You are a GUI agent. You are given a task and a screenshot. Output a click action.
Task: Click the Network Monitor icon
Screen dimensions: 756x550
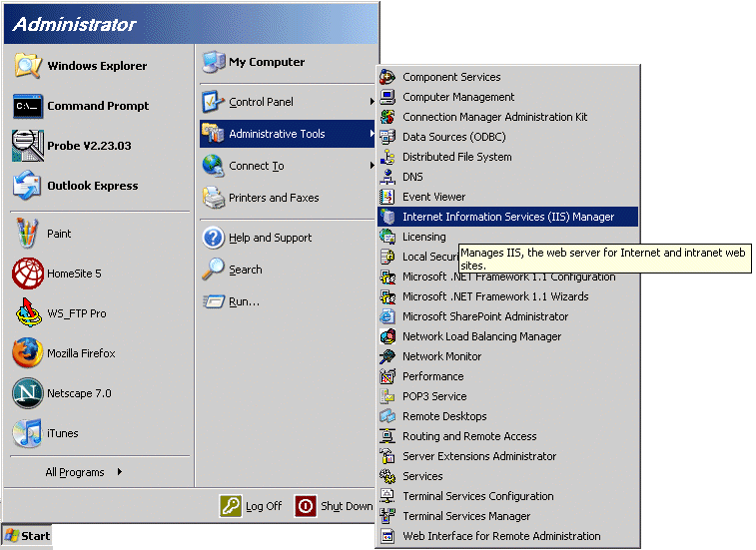[x=387, y=356]
